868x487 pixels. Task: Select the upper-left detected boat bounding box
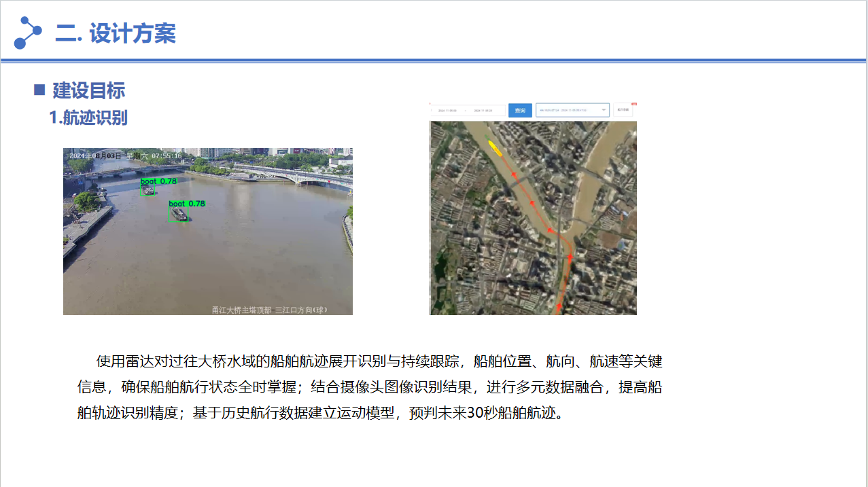[147, 191]
